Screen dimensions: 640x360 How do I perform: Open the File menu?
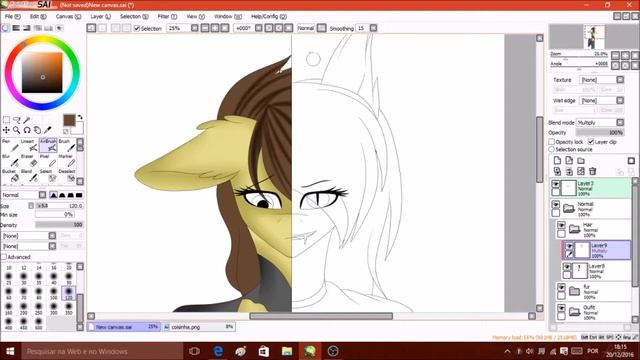[x=13, y=16]
